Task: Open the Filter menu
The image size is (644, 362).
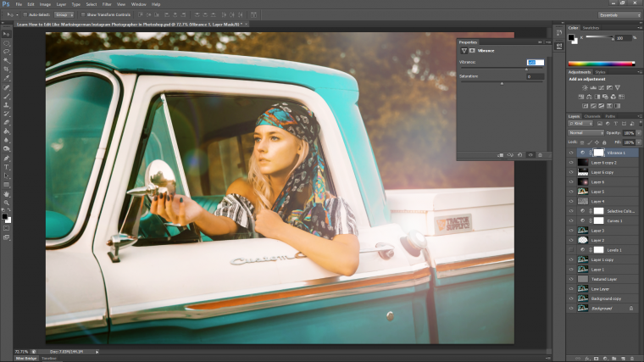Action: click(107, 4)
